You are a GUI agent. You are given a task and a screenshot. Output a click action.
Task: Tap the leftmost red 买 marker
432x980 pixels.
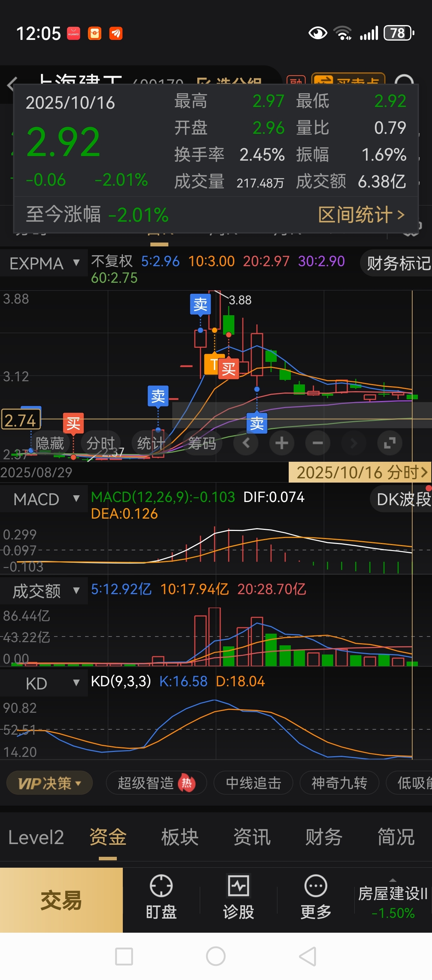tap(73, 423)
